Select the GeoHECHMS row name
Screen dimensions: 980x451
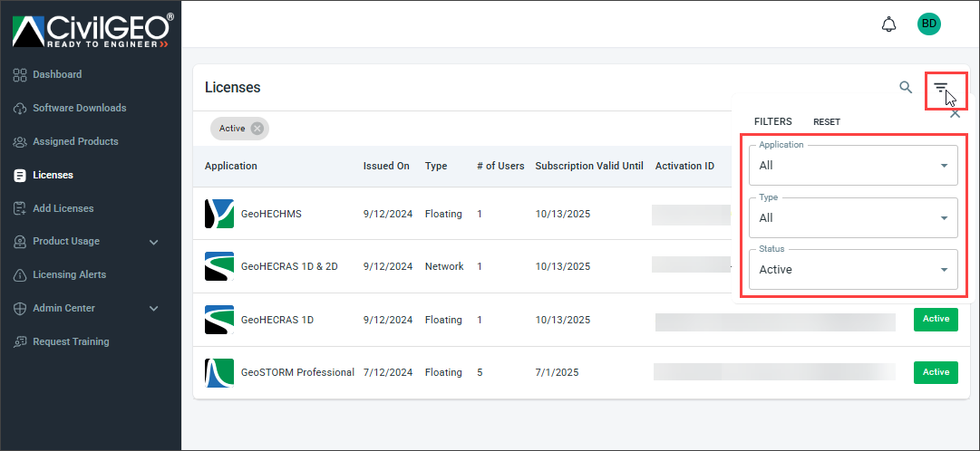(271, 214)
